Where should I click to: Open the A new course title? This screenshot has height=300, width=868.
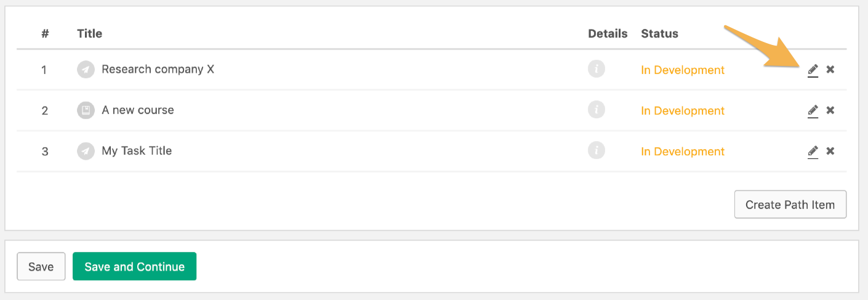[138, 110]
